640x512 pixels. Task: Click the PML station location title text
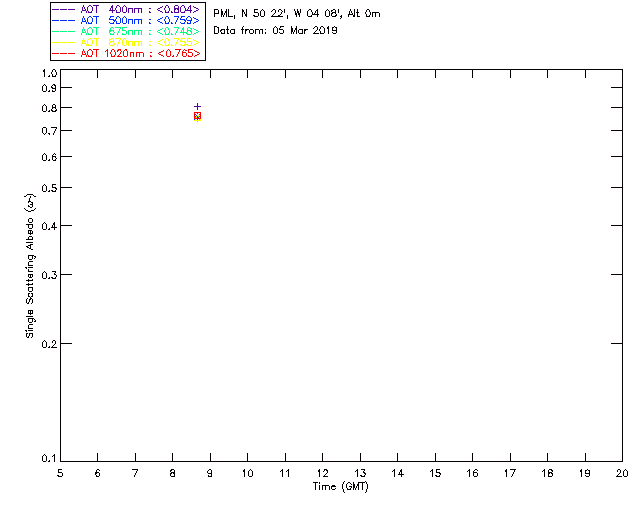coord(297,14)
